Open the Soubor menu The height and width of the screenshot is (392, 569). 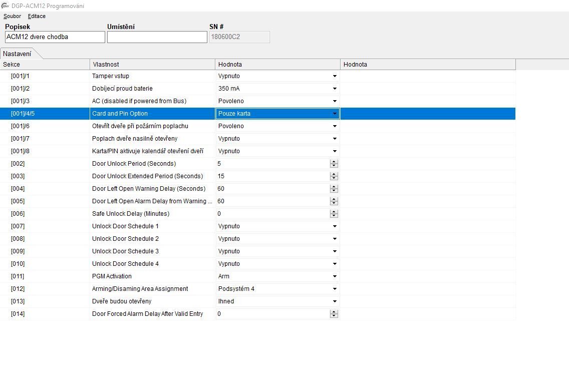click(12, 16)
